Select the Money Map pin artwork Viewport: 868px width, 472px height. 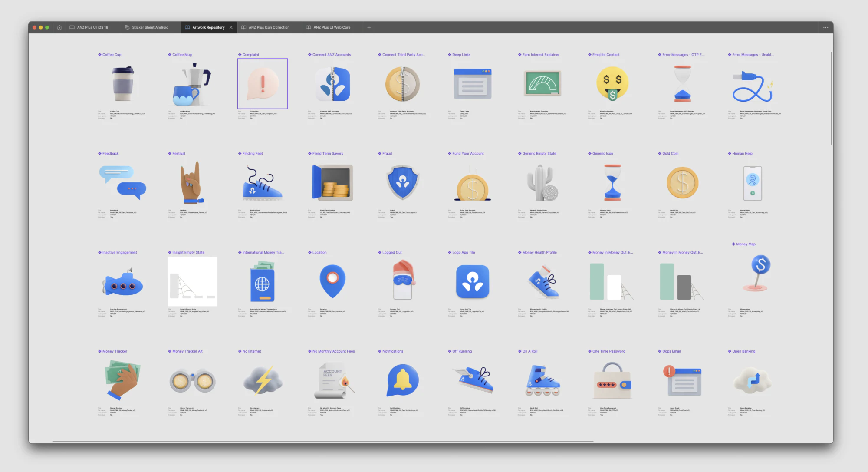757,274
